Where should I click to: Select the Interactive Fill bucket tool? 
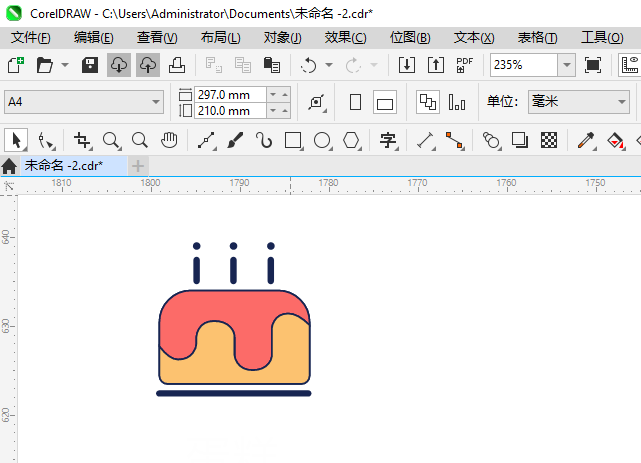615,141
